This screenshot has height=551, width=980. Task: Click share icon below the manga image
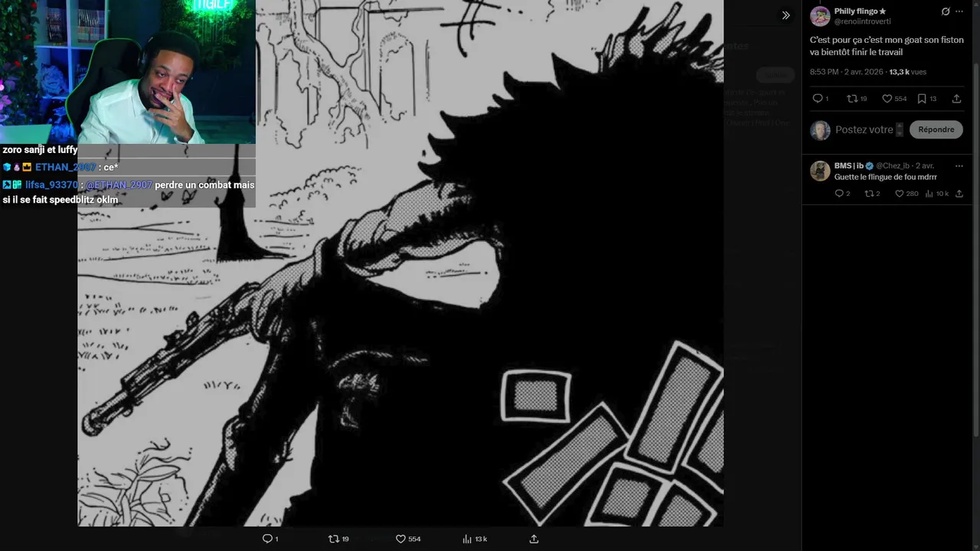point(534,539)
